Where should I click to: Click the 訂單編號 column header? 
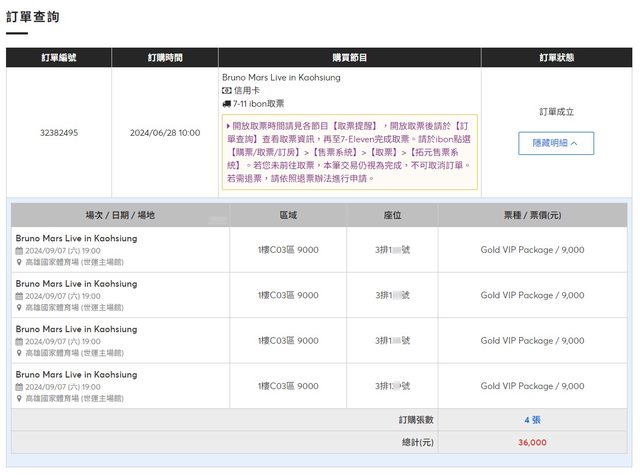coord(59,57)
